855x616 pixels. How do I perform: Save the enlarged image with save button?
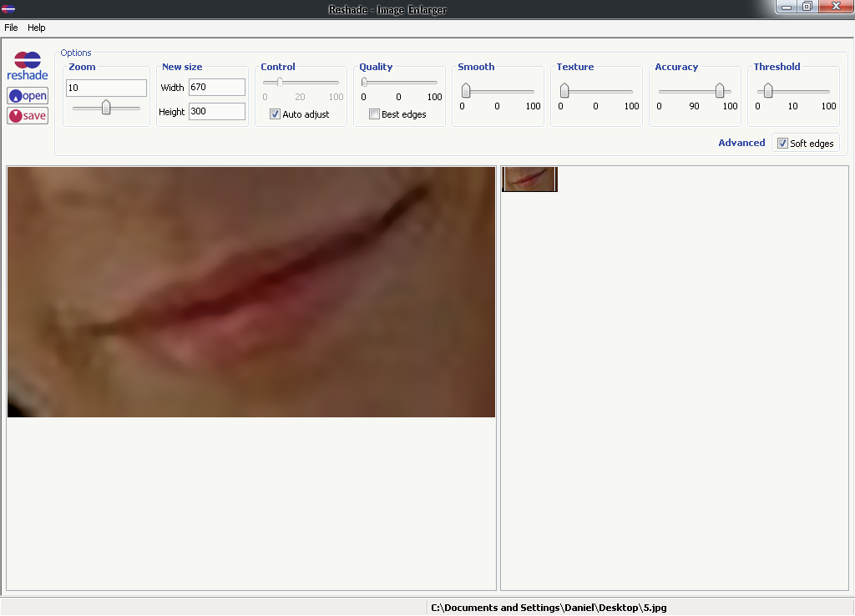[28, 116]
